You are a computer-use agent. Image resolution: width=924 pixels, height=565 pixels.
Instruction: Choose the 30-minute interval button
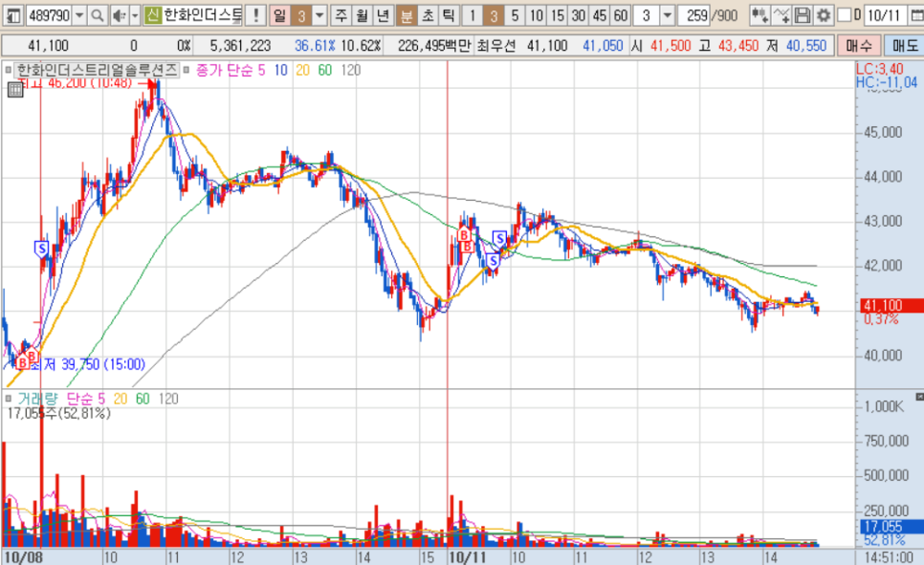point(579,15)
